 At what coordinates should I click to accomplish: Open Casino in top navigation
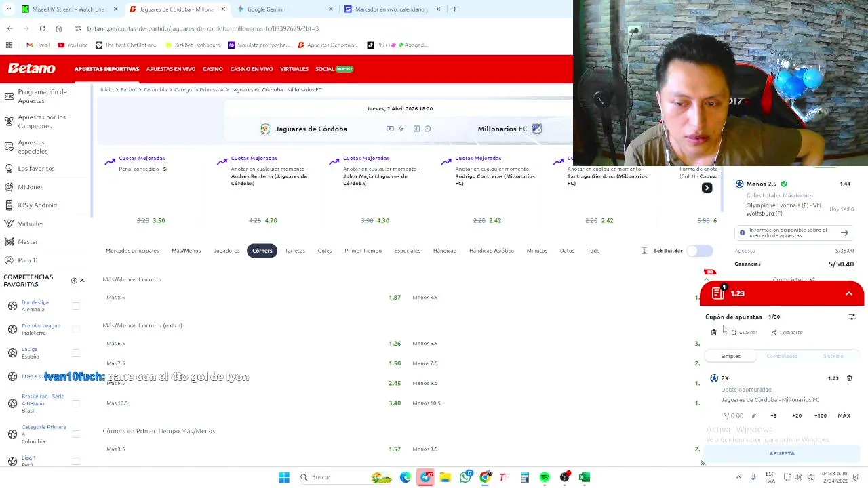pyautogui.click(x=212, y=69)
